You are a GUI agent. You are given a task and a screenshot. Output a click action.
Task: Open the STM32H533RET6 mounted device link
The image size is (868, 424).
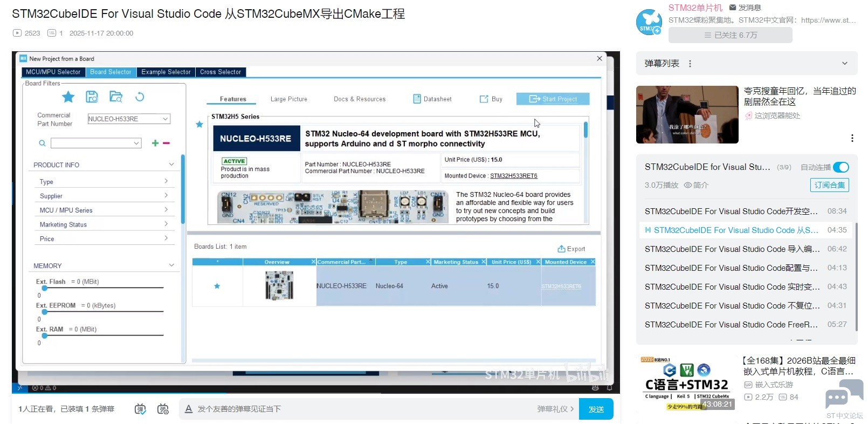point(514,176)
